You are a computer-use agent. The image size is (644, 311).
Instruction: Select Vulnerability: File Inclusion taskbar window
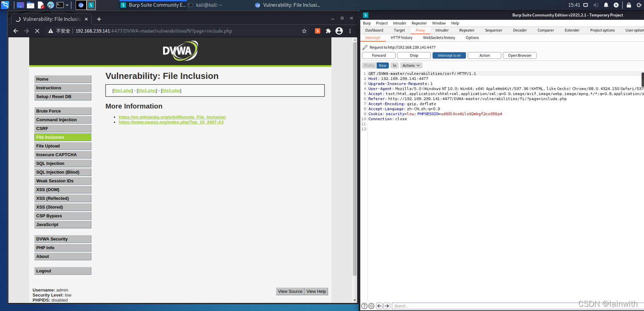288,5
